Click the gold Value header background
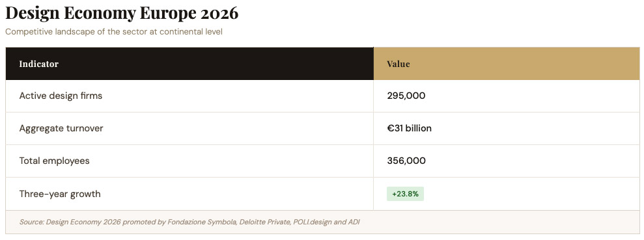644x240 pixels. click(507, 64)
